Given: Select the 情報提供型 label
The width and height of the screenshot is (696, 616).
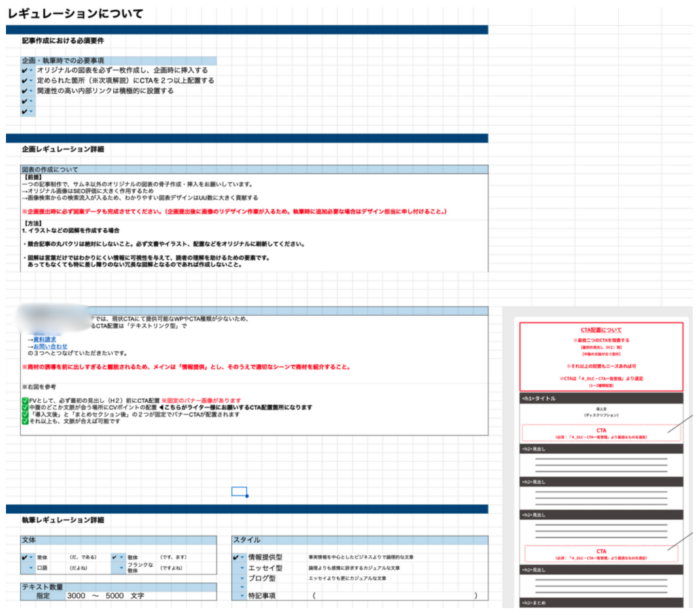Looking at the screenshot, I should pyautogui.click(x=265, y=558).
